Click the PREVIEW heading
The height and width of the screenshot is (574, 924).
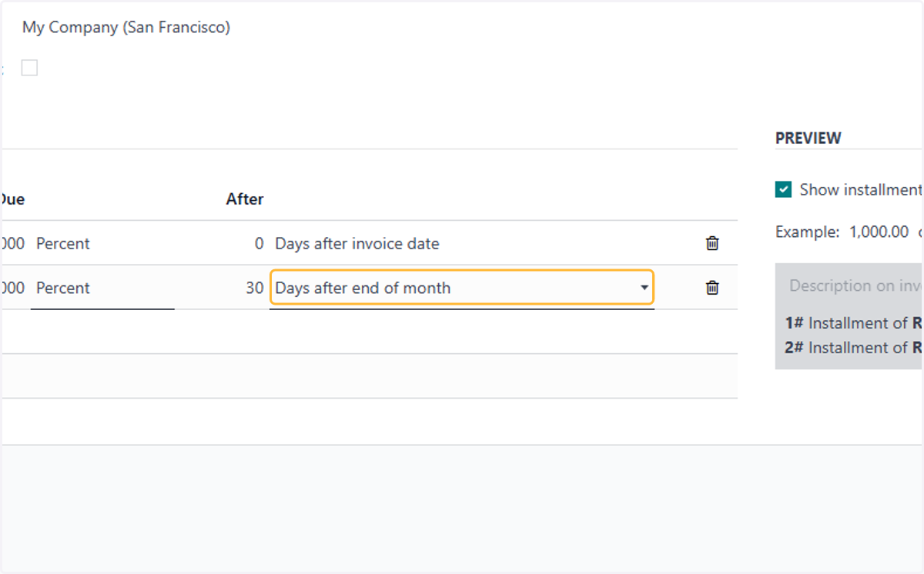click(x=808, y=138)
